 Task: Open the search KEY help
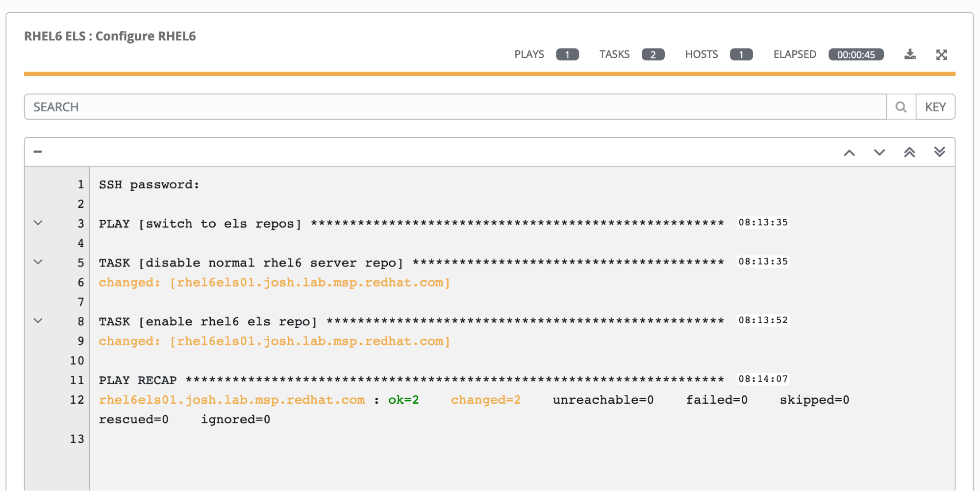click(935, 107)
